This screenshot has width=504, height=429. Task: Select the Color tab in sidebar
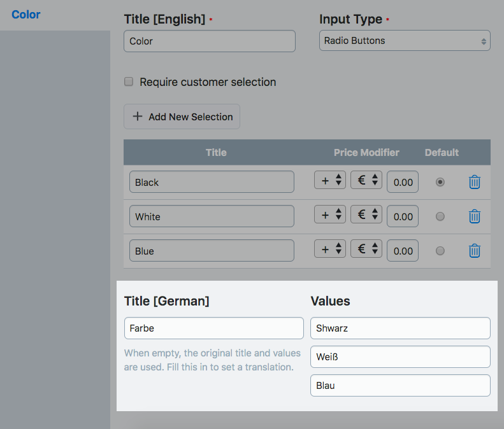(26, 15)
